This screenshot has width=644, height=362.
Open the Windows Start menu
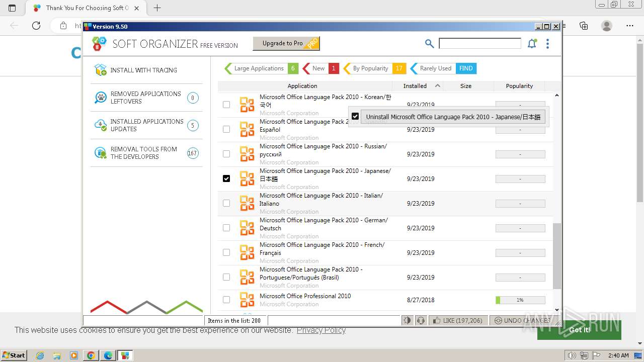point(14,355)
